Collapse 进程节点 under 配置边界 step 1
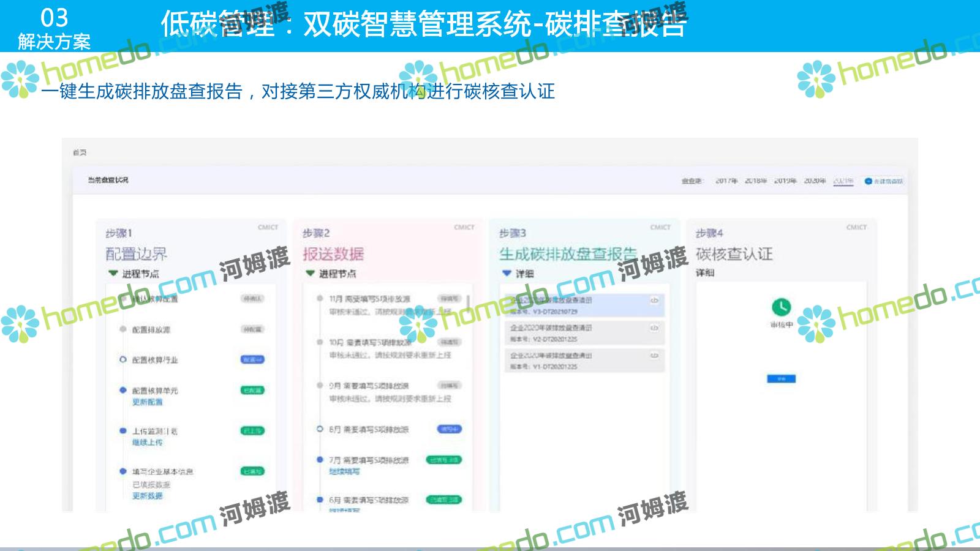Viewport: 980px width, 551px height. (113, 274)
